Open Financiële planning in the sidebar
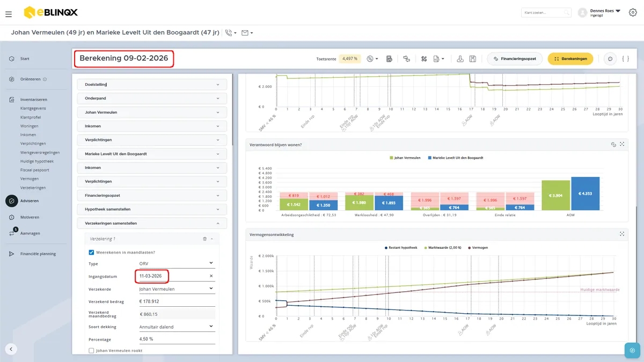This screenshot has width=644, height=362. (x=38, y=254)
